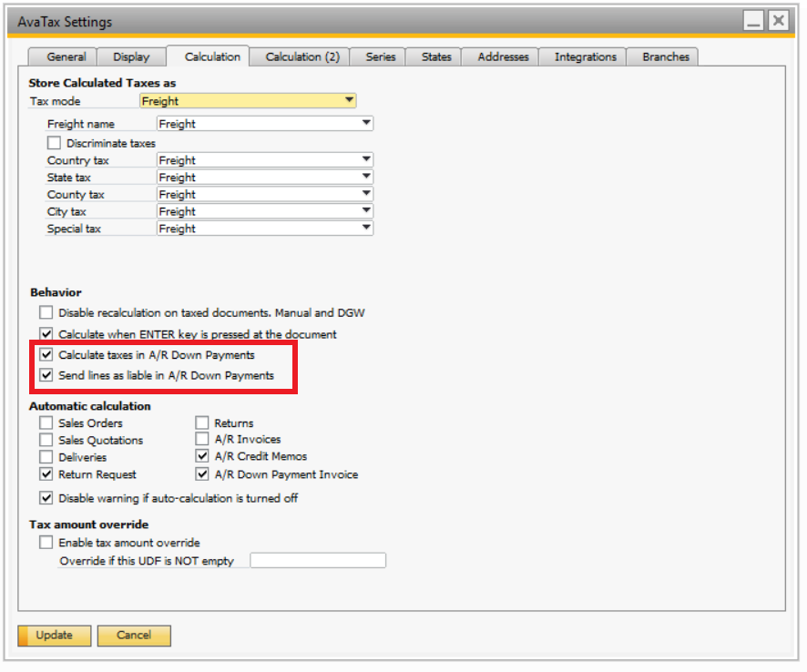
Task: Check the Returns checkbox
Action: (202, 423)
